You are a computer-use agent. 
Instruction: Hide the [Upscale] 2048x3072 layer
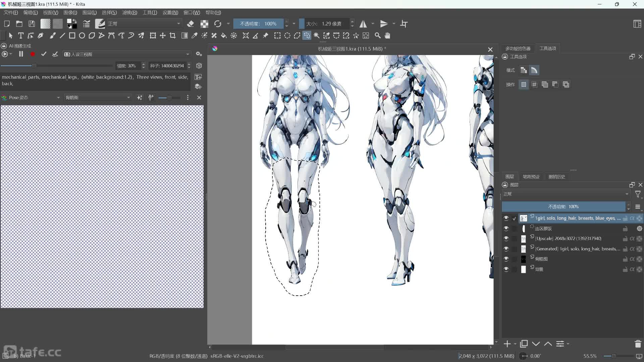coord(506,239)
